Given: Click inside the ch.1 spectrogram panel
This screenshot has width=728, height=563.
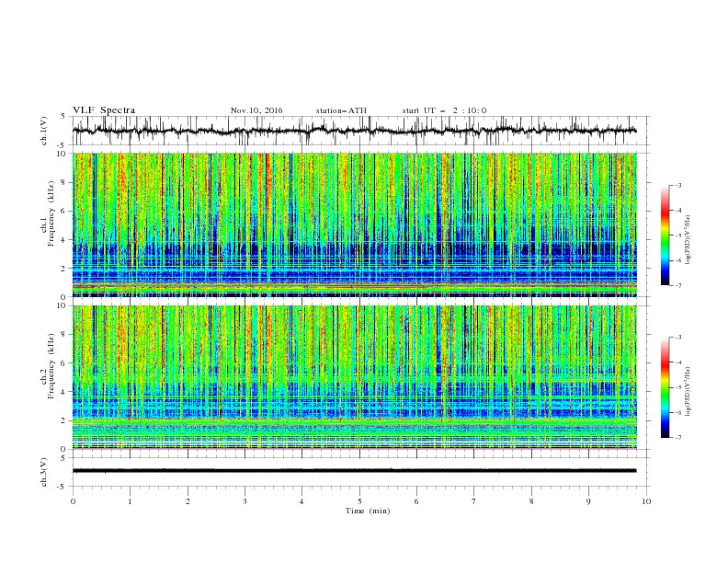Looking at the screenshot, I should click(354, 224).
